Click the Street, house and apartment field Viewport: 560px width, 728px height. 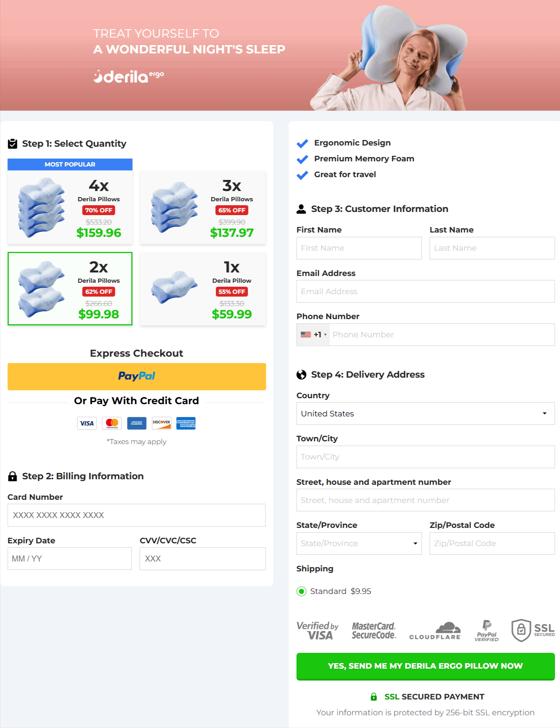(426, 500)
